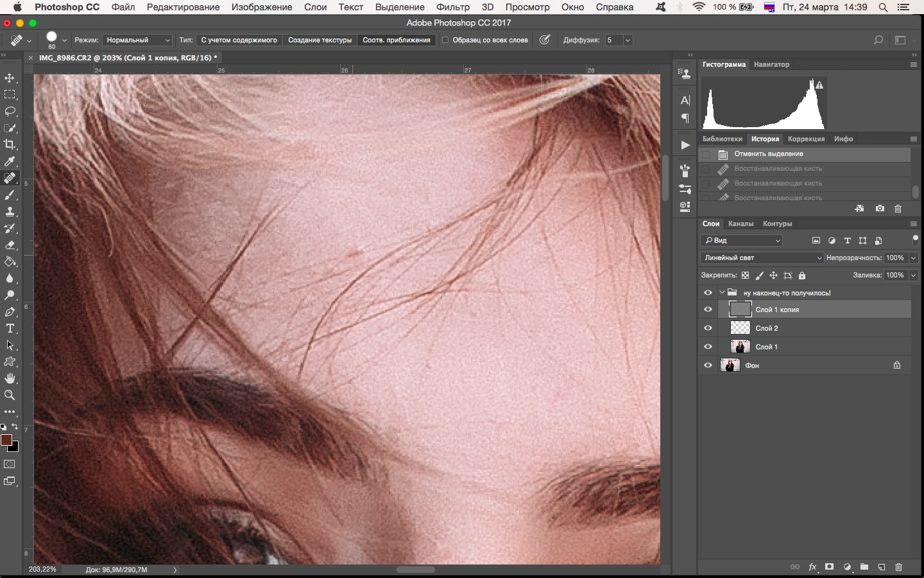Switch to the 'Каналы' tab

point(740,223)
